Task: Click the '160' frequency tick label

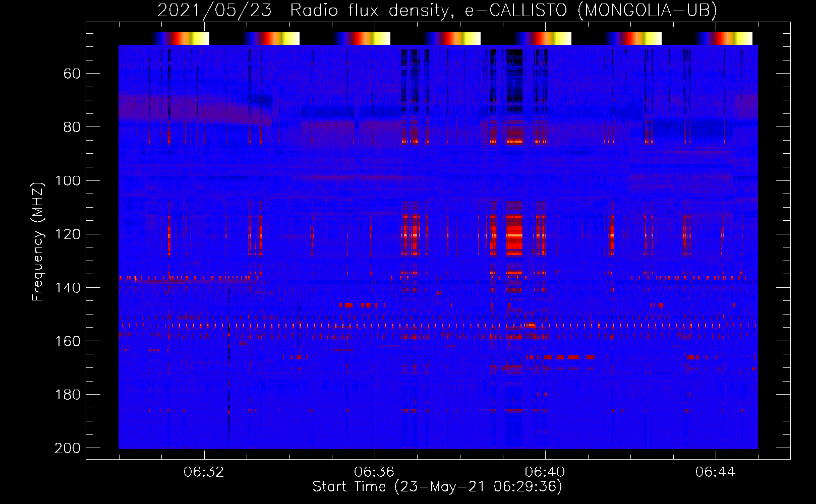Action: (68, 341)
